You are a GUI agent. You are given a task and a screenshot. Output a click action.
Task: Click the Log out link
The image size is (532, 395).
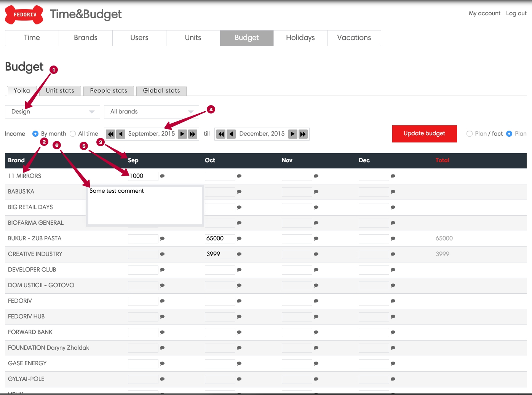click(x=516, y=13)
